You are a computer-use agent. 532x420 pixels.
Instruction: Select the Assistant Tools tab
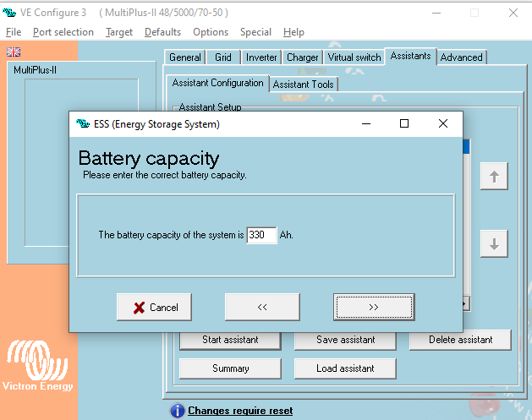point(304,85)
